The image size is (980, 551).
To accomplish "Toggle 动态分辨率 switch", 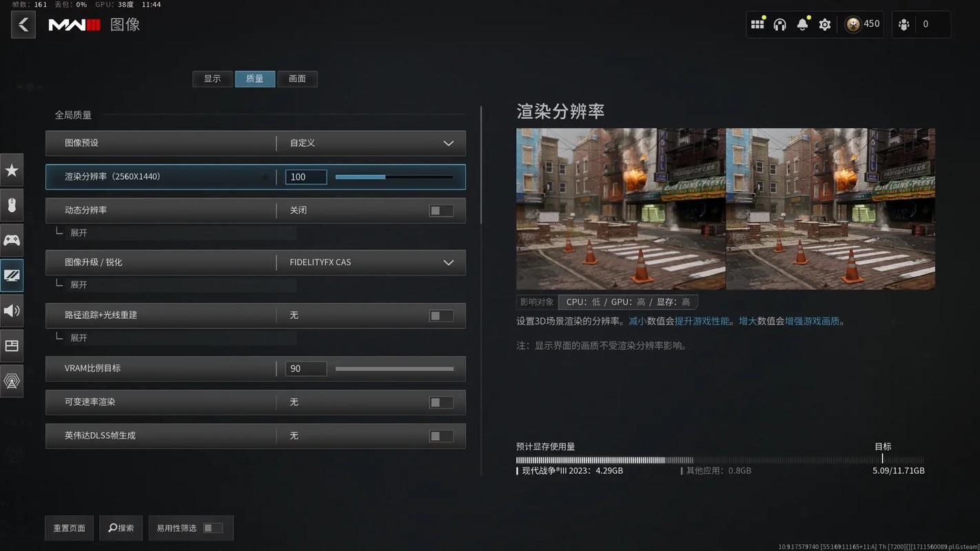I will click(x=441, y=211).
